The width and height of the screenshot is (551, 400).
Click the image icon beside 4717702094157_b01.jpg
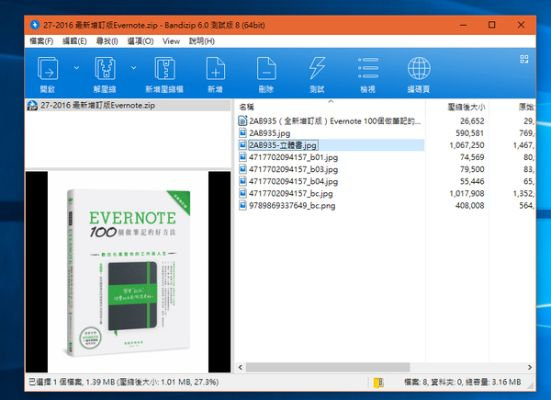[x=242, y=157]
